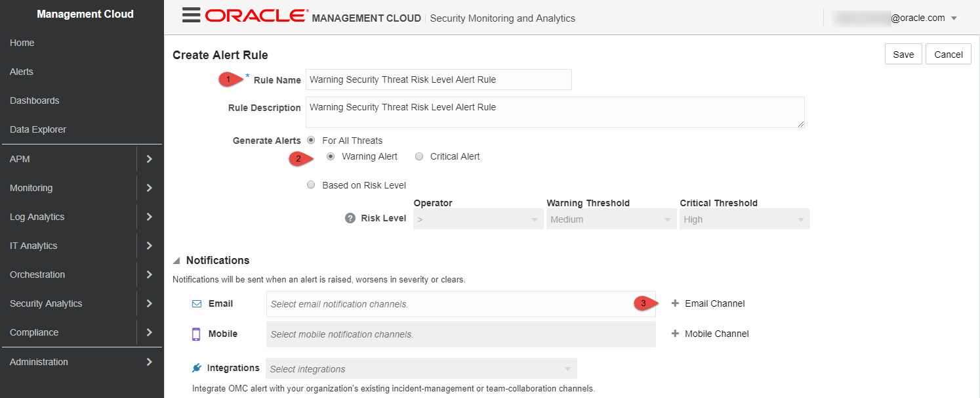Click the plus icon for Mobile Channel
980x398 pixels.
[x=675, y=334]
